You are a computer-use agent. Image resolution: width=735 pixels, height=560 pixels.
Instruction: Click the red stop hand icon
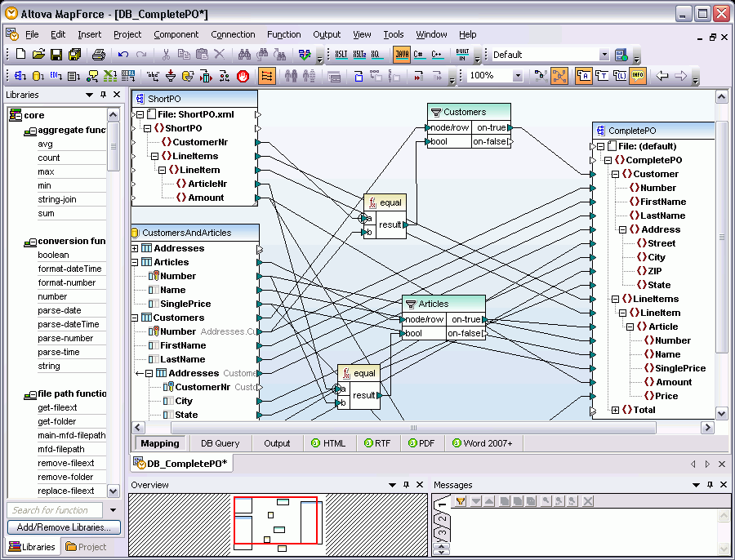243,76
